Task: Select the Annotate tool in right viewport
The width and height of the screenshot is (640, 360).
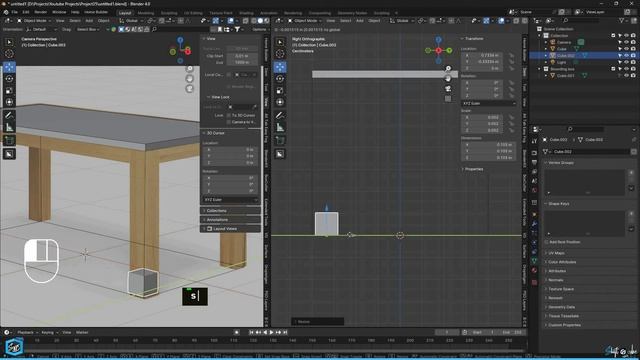Action: click(280, 116)
